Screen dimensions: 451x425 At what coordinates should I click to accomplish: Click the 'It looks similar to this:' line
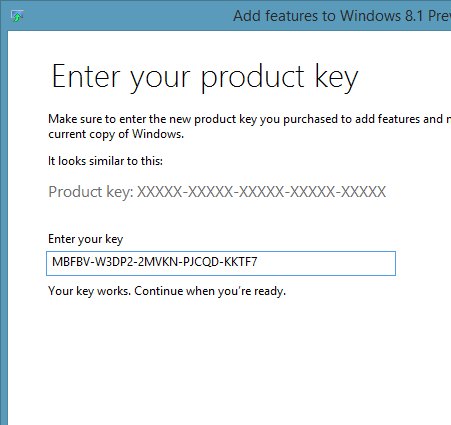105,161
